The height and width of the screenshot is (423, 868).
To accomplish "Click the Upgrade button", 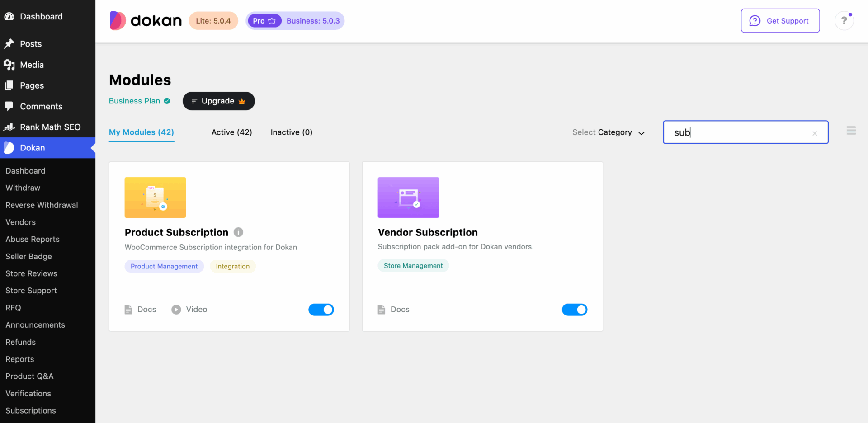I will point(219,101).
